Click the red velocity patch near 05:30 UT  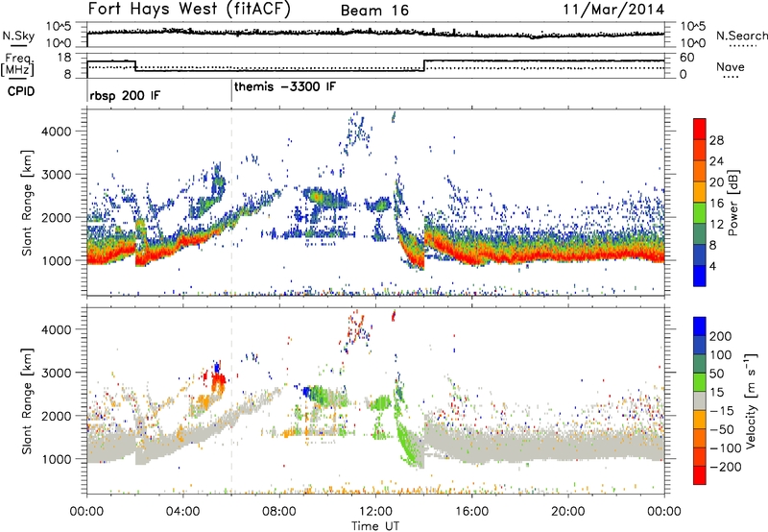[x=218, y=380]
